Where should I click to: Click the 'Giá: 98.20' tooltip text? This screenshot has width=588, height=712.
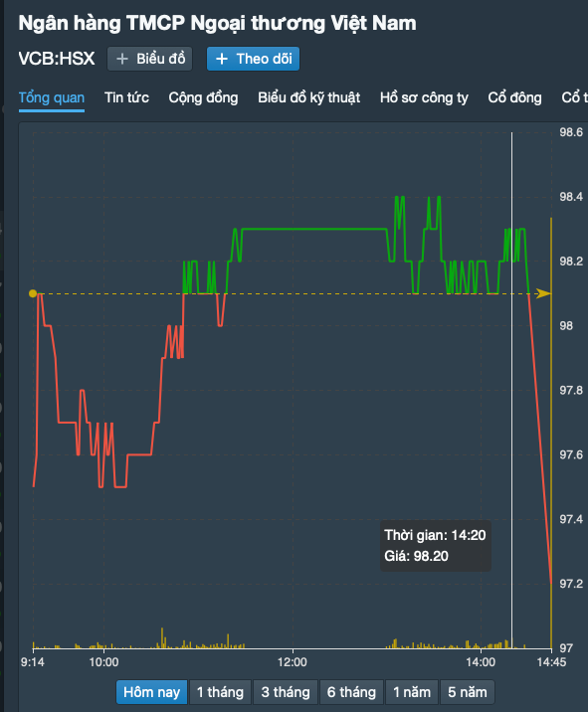point(416,556)
